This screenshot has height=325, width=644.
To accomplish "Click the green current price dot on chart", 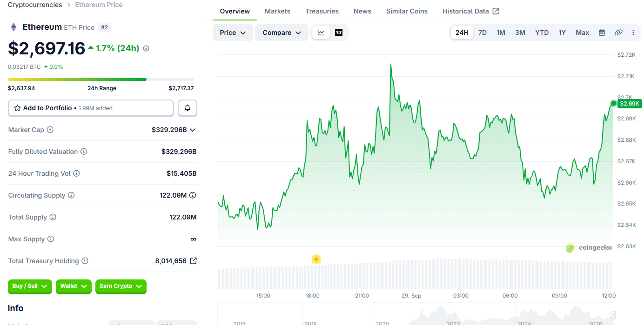I will (614, 103).
